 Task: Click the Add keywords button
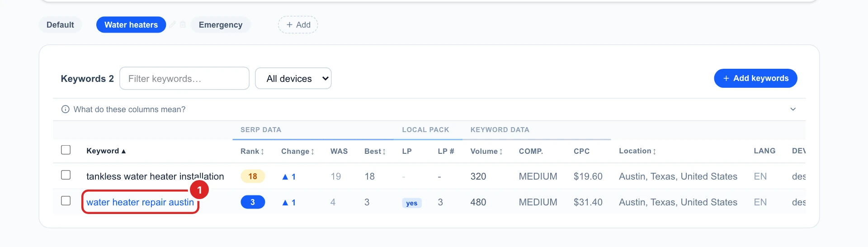755,78
